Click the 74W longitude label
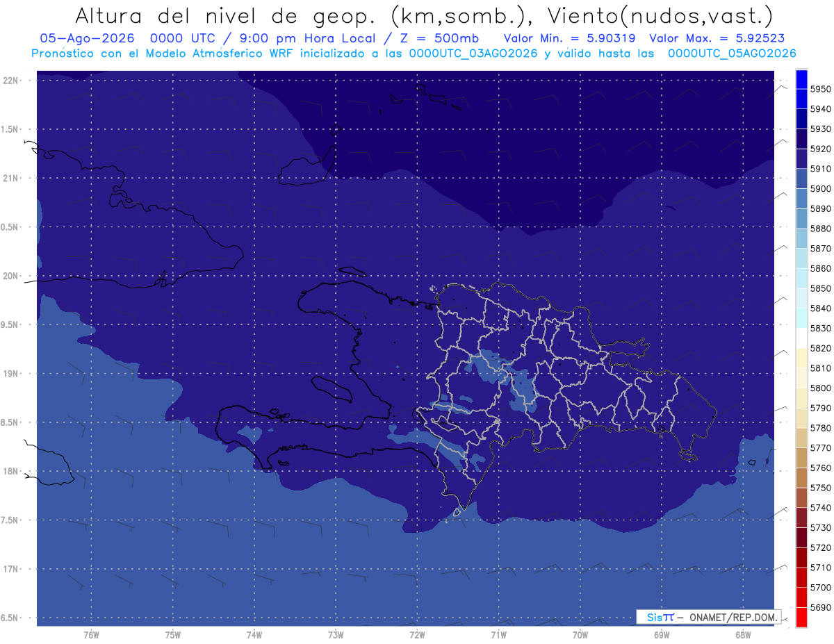 click(254, 635)
